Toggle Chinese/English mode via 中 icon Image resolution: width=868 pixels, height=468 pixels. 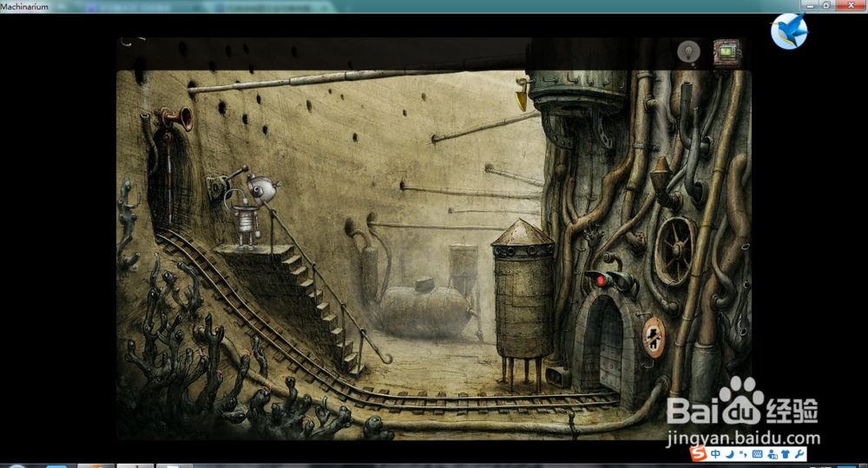[716, 454]
